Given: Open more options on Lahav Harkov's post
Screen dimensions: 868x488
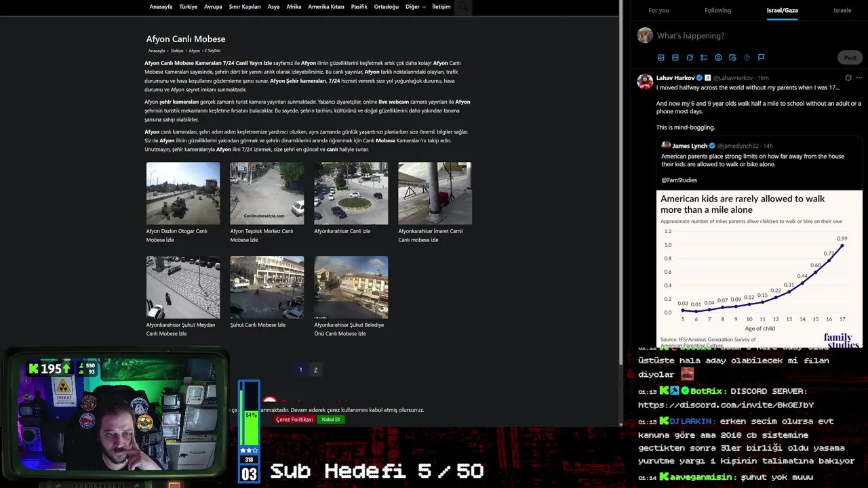Looking at the screenshot, I should (x=859, y=78).
